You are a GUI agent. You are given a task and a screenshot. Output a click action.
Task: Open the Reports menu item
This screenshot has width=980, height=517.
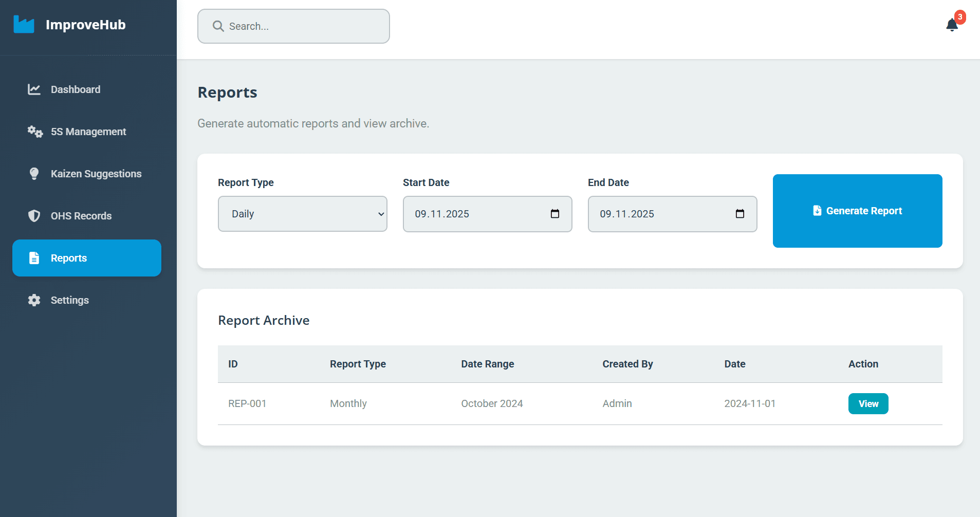[x=87, y=258]
